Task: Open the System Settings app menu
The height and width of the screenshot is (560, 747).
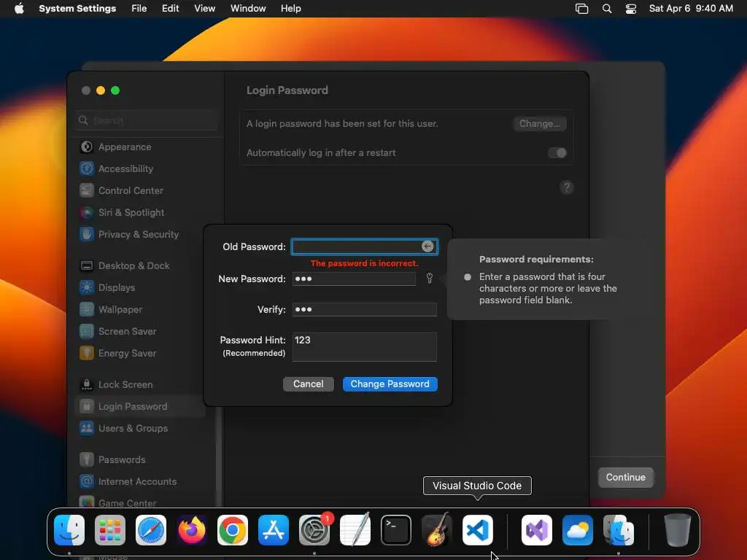Action: point(77,9)
